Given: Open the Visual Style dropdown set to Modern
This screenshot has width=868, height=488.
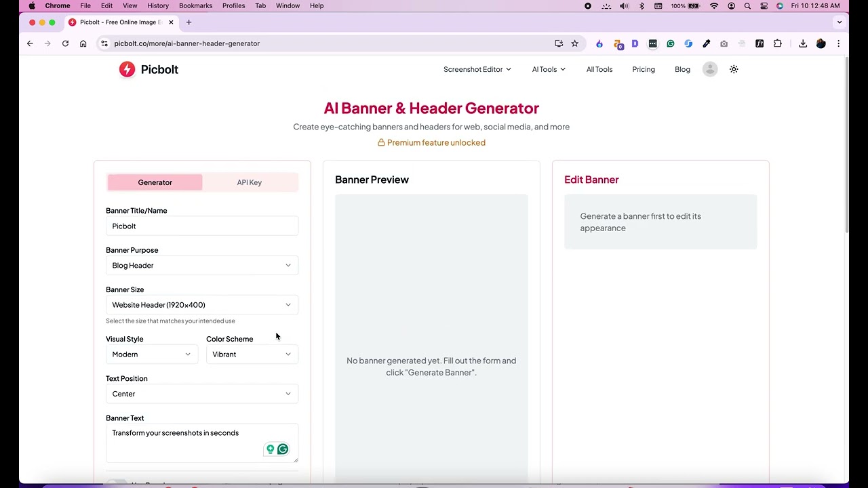Looking at the screenshot, I should (x=152, y=354).
